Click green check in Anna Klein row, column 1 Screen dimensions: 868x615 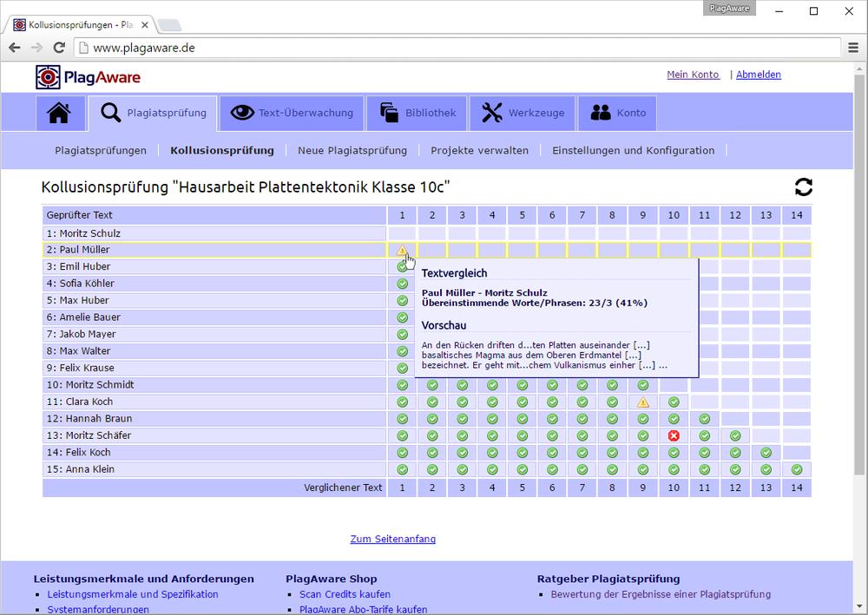pos(403,469)
